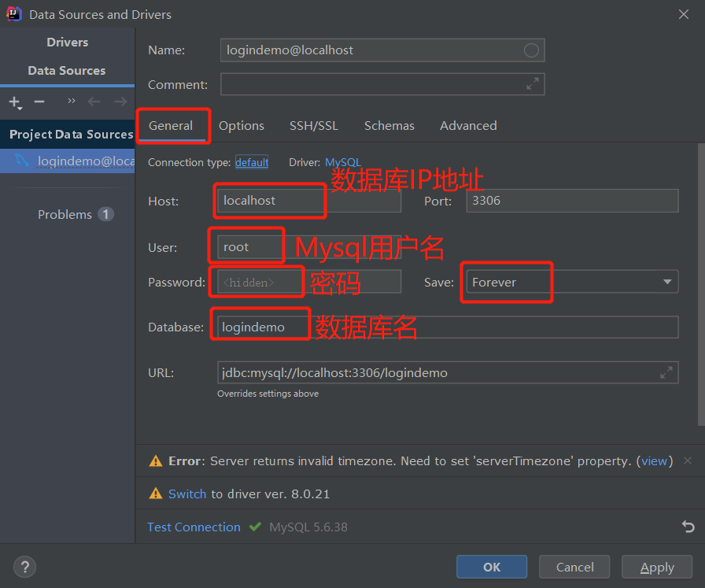This screenshot has width=705, height=588.
Task: Select the Data Sources section
Action: 67,71
